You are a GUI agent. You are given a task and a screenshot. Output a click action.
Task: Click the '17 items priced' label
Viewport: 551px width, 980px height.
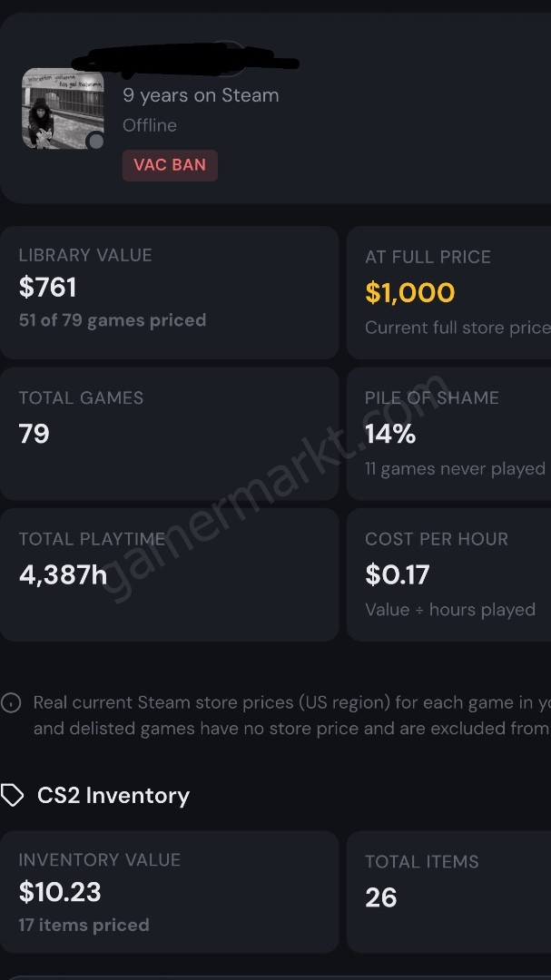pyautogui.click(x=84, y=925)
